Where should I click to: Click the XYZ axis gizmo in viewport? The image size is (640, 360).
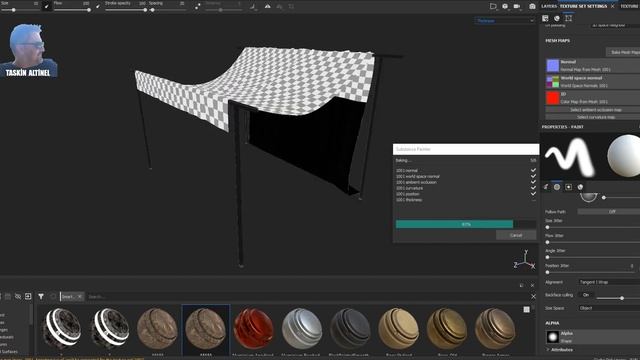point(524,260)
